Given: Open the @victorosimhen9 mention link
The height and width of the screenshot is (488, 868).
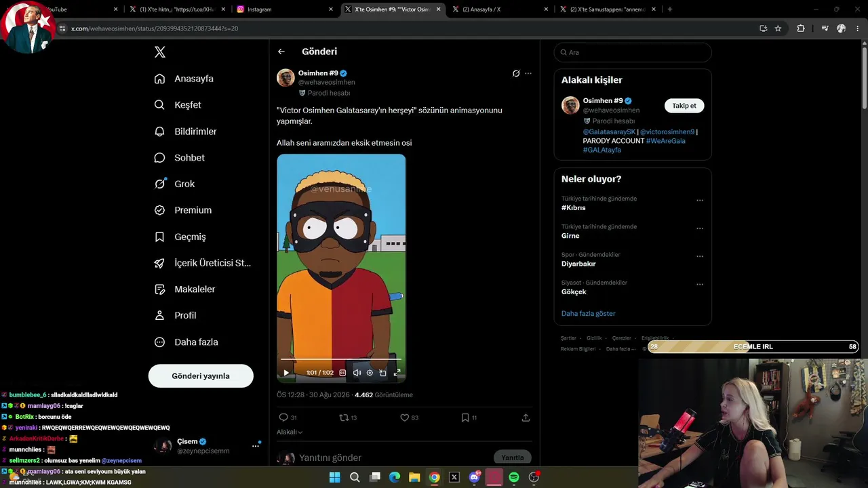Looking at the screenshot, I should coord(667,132).
